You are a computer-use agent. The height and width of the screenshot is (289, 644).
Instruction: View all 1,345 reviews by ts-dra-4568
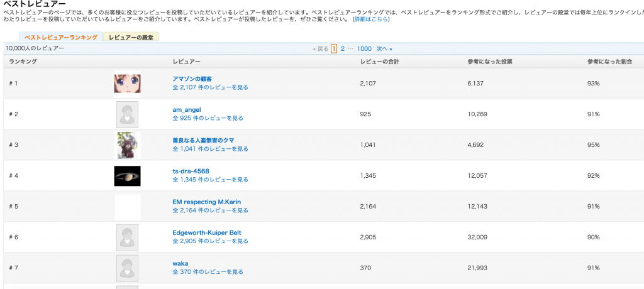pos(210,180)
